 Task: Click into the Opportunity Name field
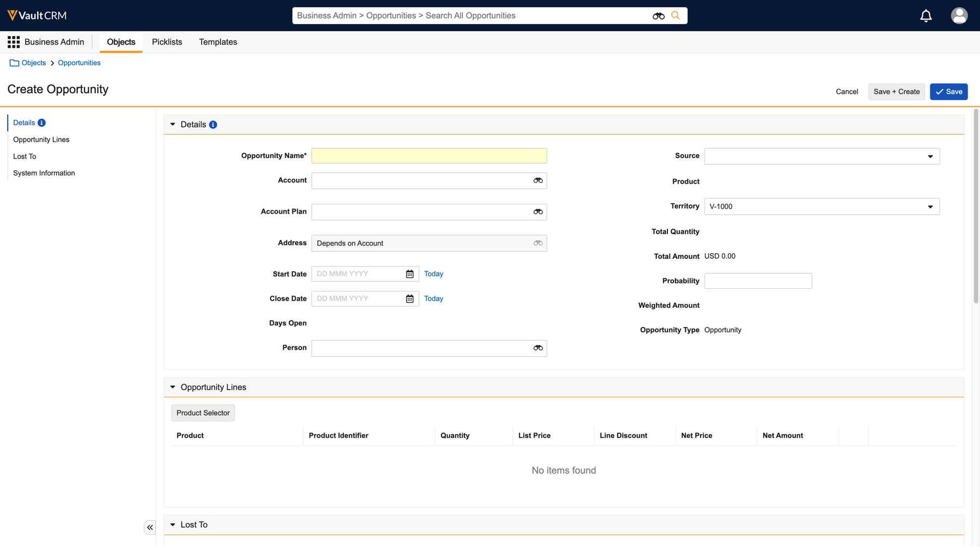429,156
